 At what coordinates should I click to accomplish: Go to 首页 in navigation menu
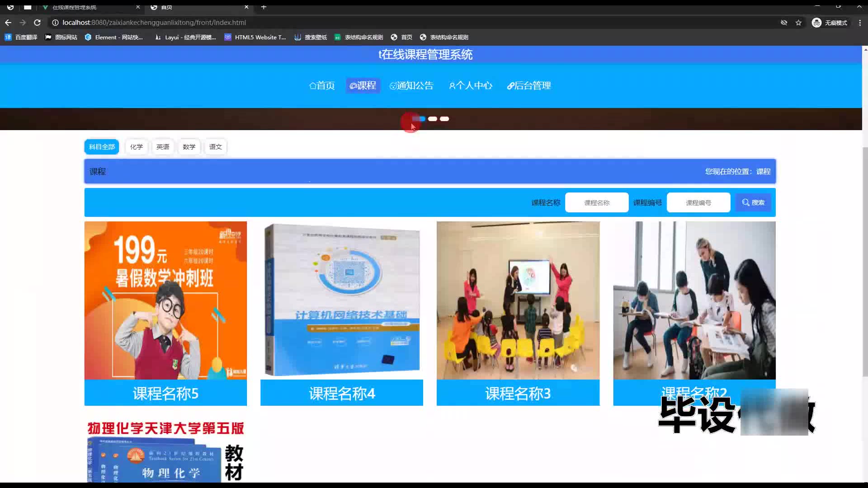322,85
